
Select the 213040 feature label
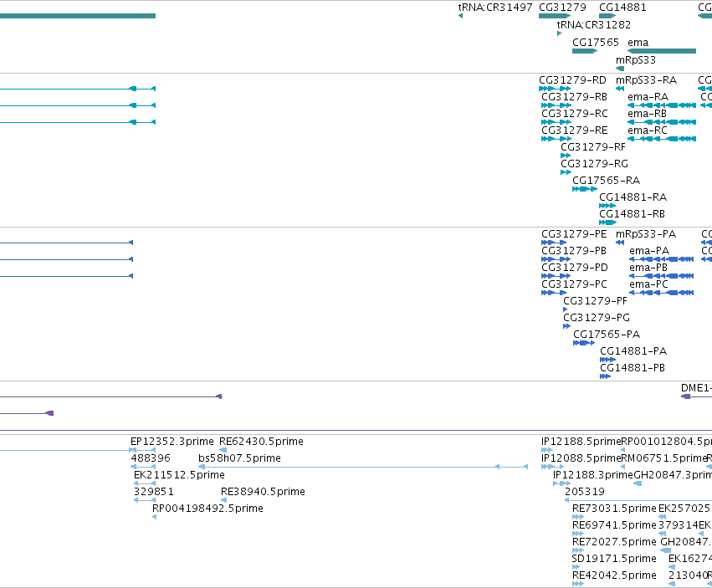688,575
